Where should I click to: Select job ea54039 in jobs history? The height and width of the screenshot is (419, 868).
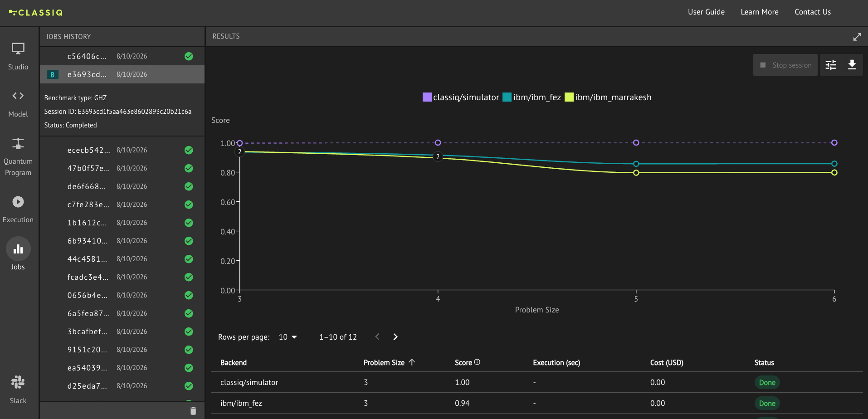pos(122,368)
